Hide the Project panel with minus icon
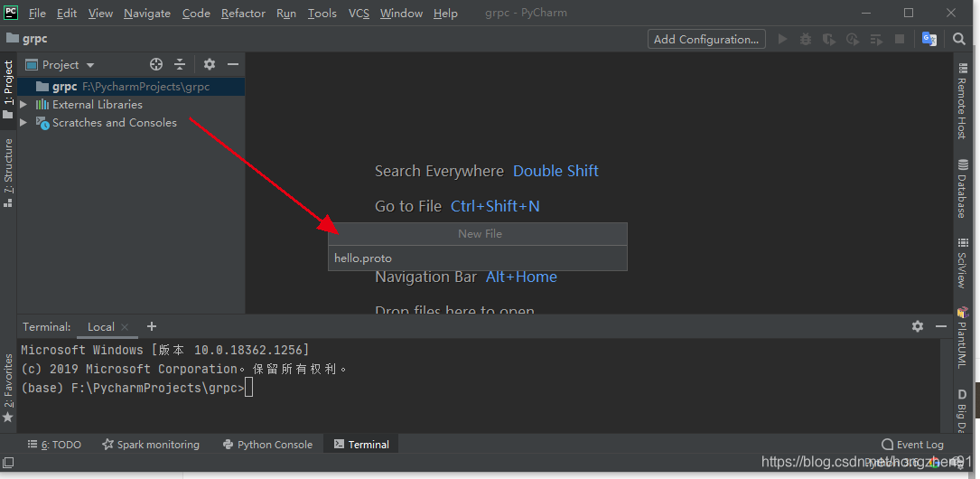Image resolution: width=980 pixels, height=479 pixels. 233,64
